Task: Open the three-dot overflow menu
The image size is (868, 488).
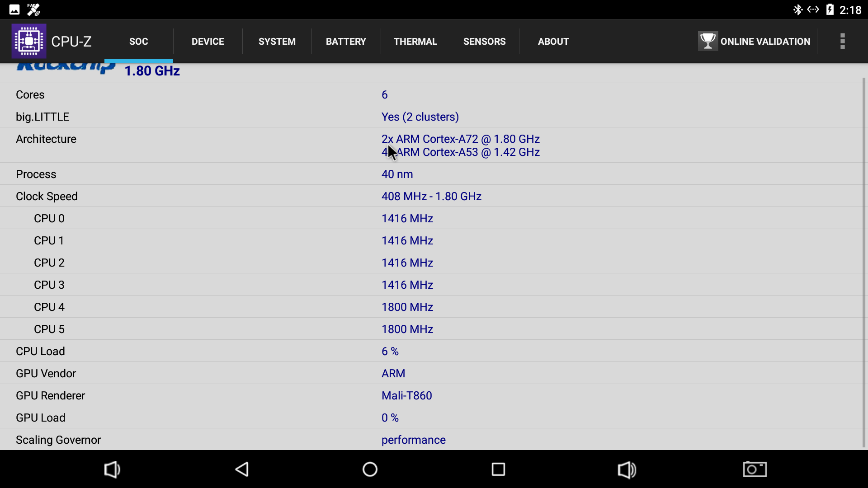Action: 842,41
